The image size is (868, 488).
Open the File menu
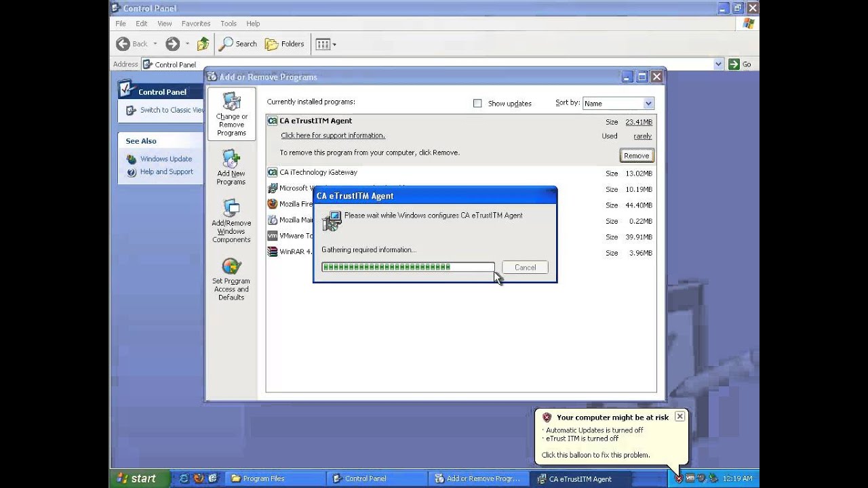[121, 24]
